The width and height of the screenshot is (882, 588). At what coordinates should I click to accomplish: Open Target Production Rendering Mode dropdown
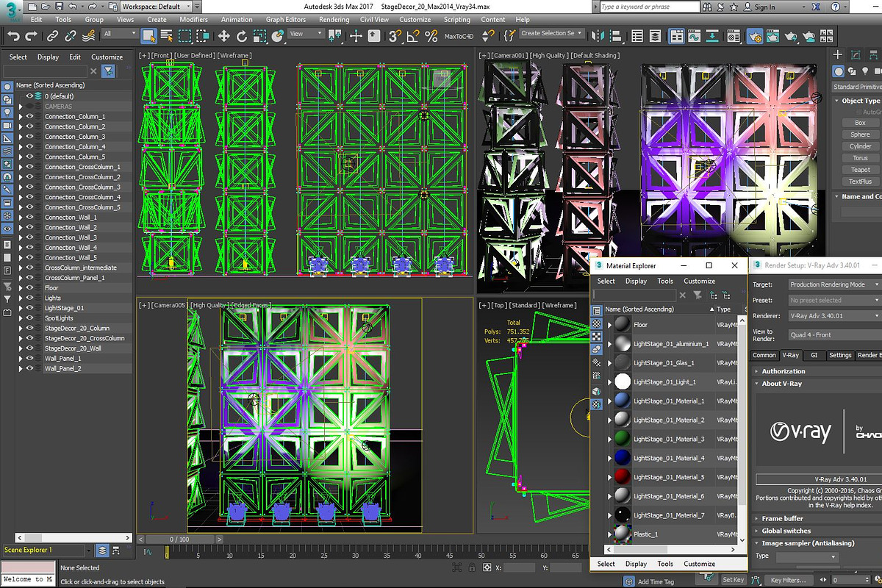pos(834,284)
